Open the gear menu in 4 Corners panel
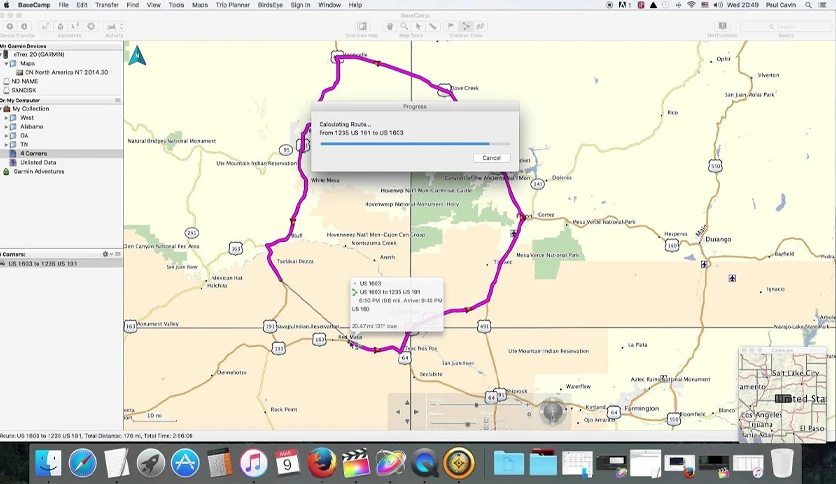This screenshot has height=484, width=836. [x=107, y=254]
